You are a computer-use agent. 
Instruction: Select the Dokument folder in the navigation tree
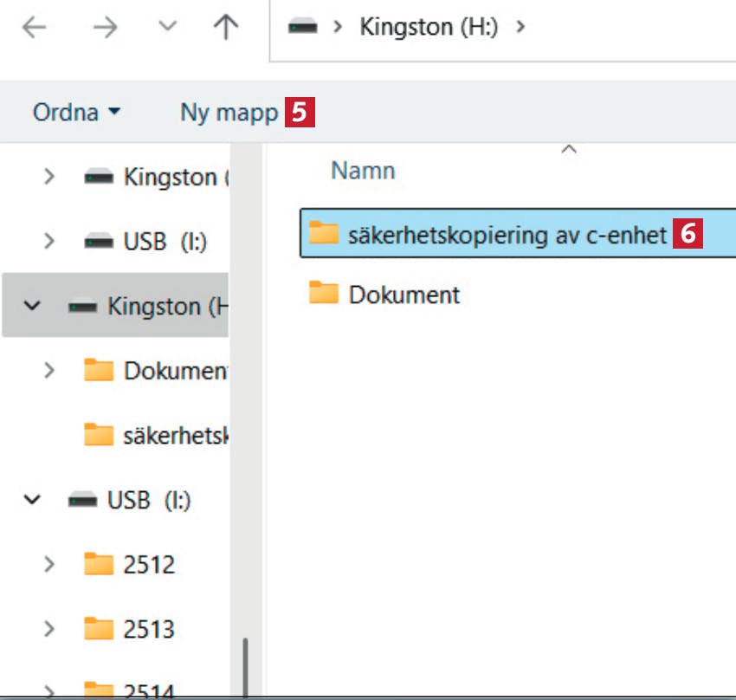click(x=176, y=371)
